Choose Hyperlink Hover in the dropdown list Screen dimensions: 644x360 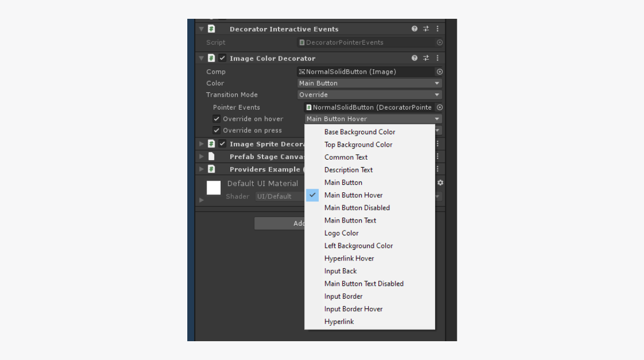tap(349, 258)
